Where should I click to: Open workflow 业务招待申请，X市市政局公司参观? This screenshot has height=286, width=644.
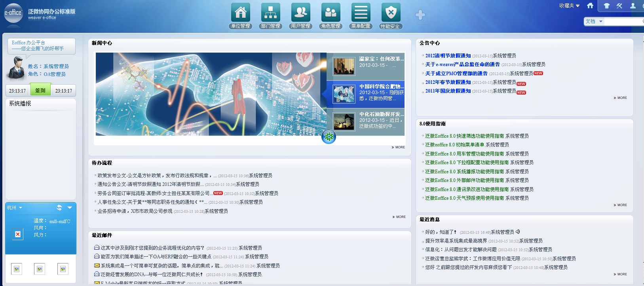[135, 211]
